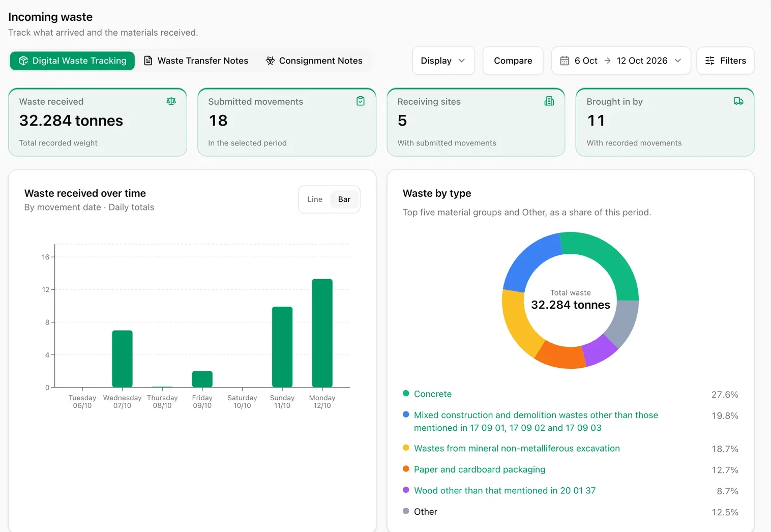Click the cube icon in Digital Waste Tracking tab
The image size is (771, 532).
point(23,61)
